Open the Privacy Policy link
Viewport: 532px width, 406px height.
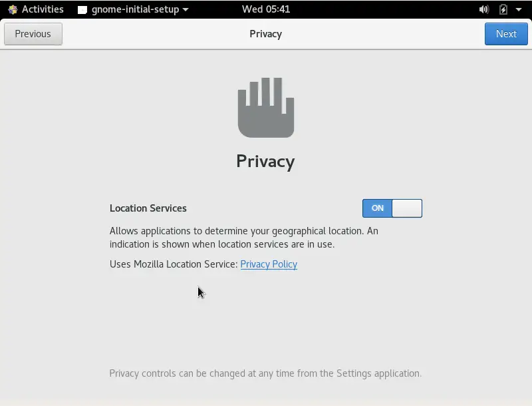click(269, 264)
